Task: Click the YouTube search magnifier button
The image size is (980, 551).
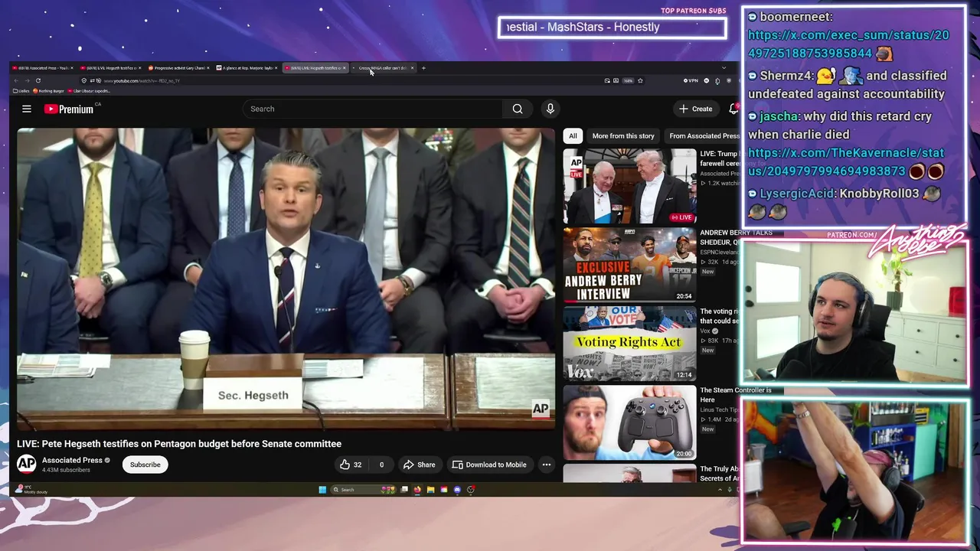Action: coord(518,109)
